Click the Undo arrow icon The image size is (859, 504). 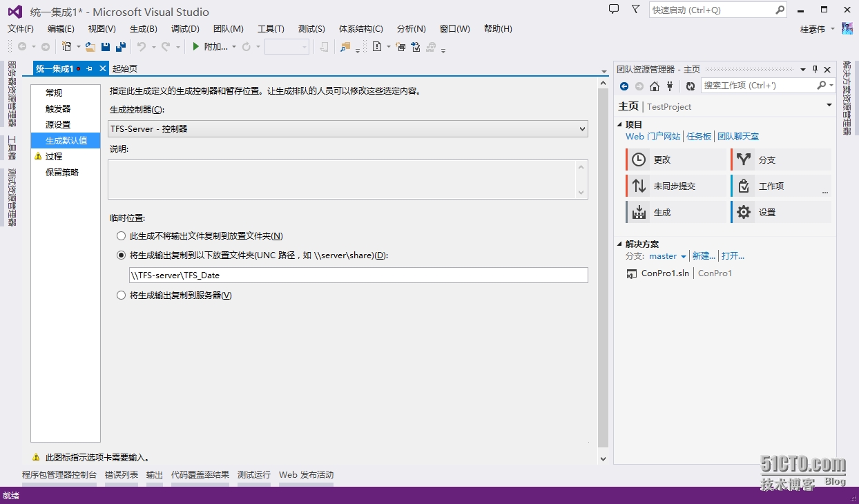pyautogui.click(x=142, y=46)
